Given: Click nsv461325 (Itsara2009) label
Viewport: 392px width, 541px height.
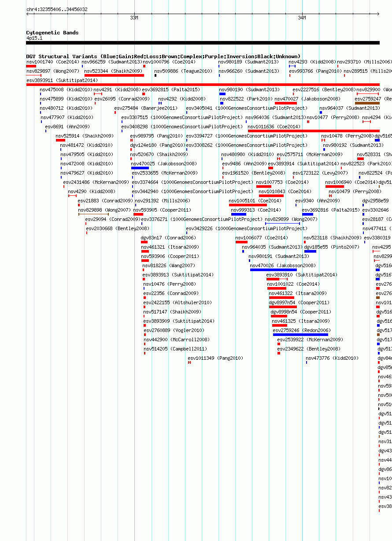Looking at the screenshot, I should [x=301, y=321].
